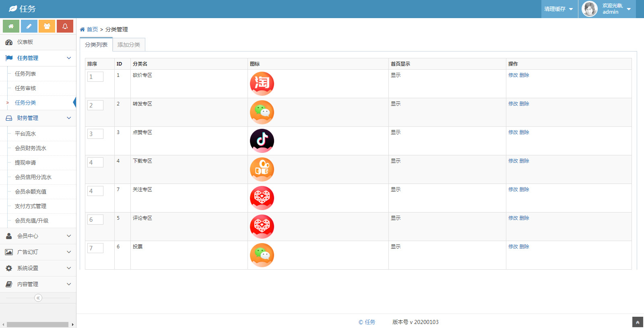Click 修改 for 转发专区
The height and width of the screenshot is (328, 644).
coord(513,104)
